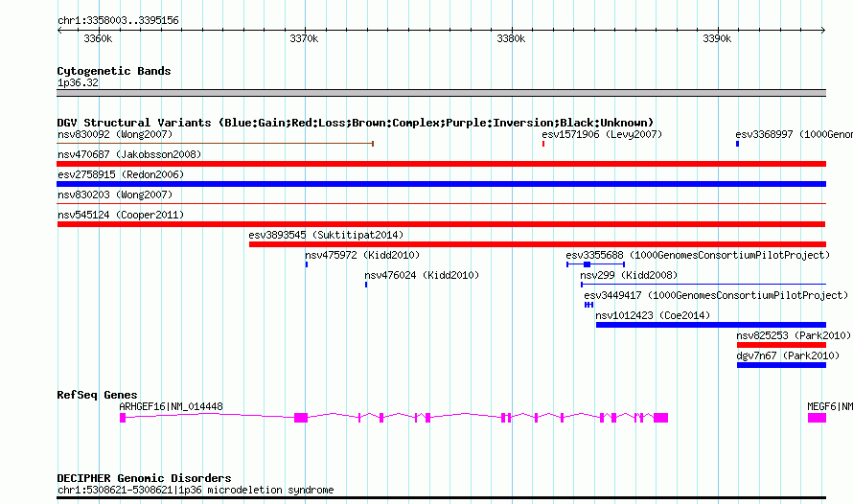Click the DGV Structural Variants track title
The width and height of the screenshot is (853, 504).
click(356, 123)
